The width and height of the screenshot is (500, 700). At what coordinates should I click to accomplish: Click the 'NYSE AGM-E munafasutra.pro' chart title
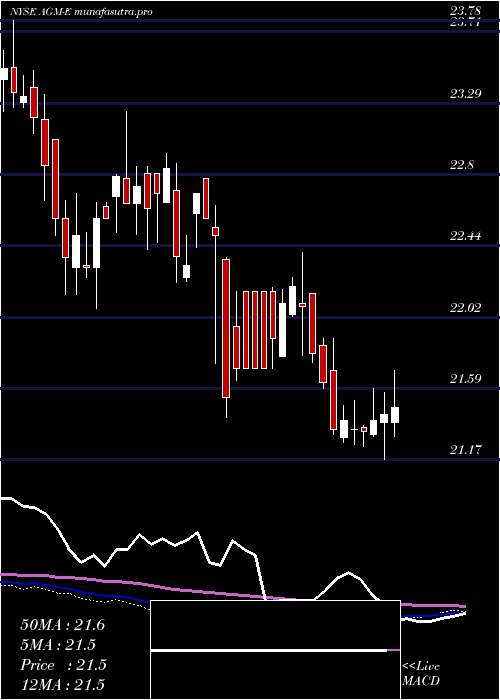pos(81,12)
